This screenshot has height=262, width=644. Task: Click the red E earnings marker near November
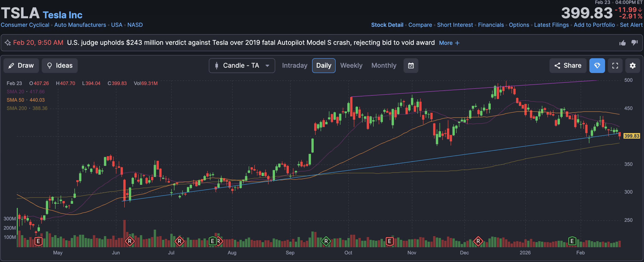tap(389, 241)
